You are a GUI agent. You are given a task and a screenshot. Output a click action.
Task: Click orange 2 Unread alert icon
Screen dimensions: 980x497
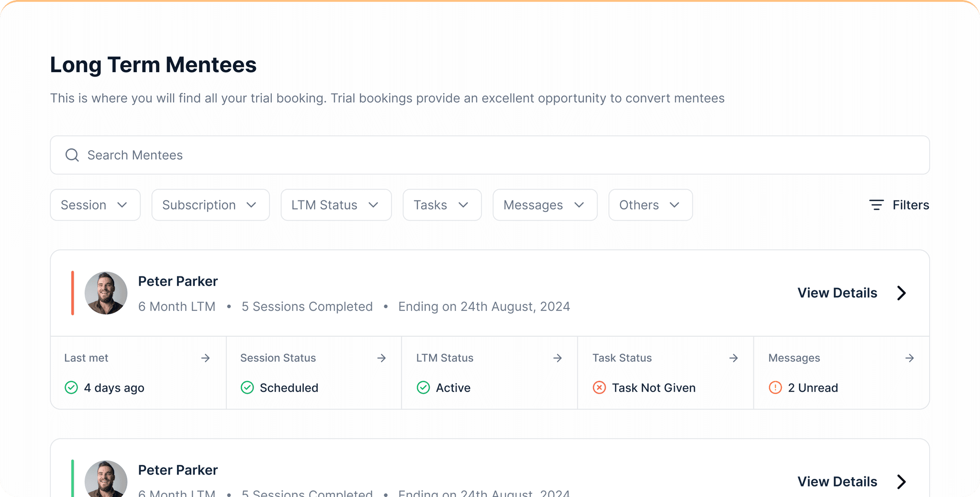point(775,387)
